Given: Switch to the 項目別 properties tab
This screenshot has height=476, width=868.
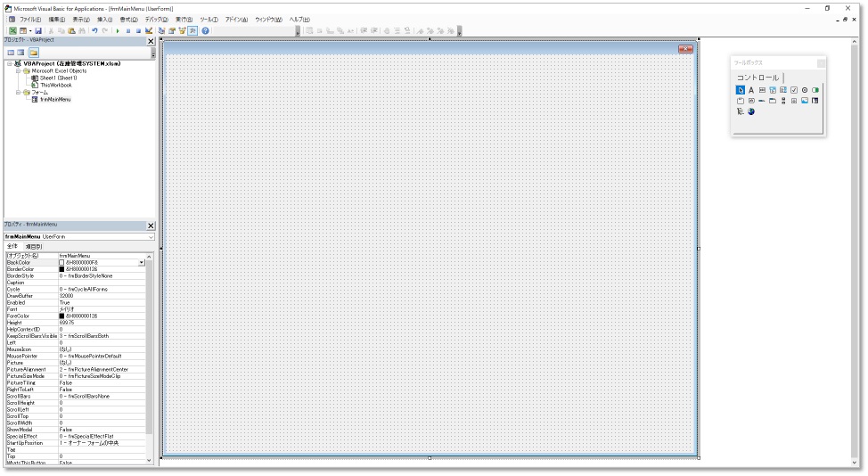Looking at the screenshot, I should pos(34,246).
